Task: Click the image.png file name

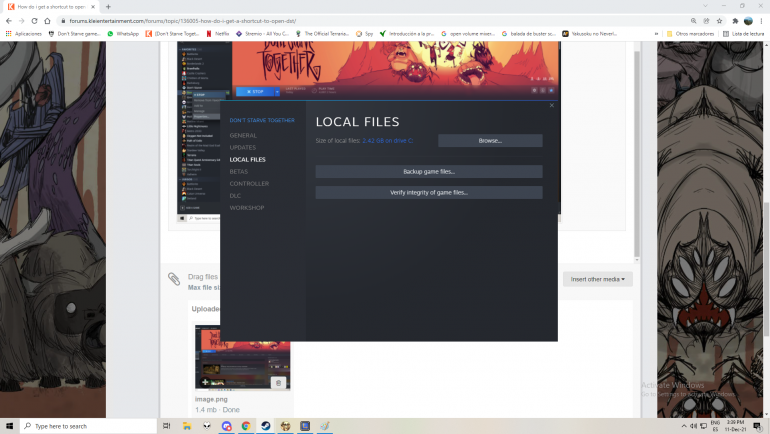Action: tap(211, 399)
